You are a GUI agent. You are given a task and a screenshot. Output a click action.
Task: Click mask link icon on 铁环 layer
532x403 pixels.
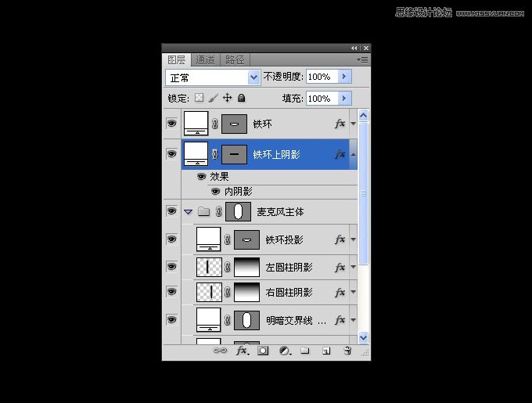(215, 124)
